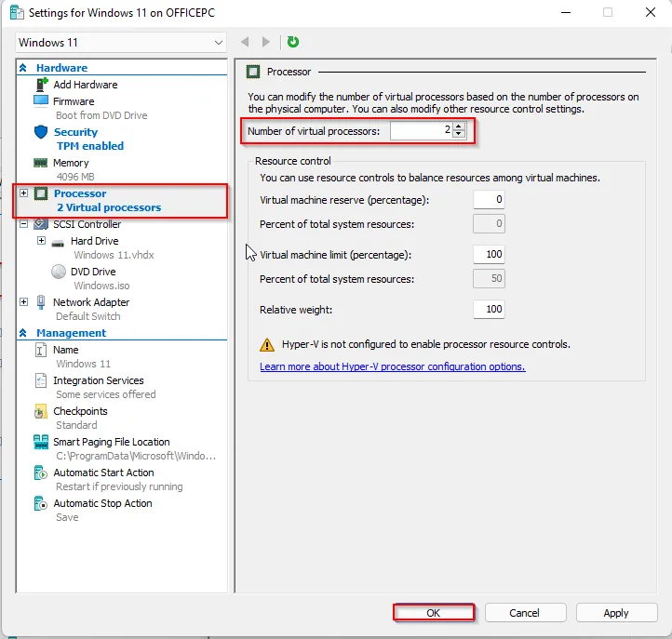This screenshot has height=639, width=672.
Task: Collapse the SCSI Controller node
Action: (x=24, y=223)
